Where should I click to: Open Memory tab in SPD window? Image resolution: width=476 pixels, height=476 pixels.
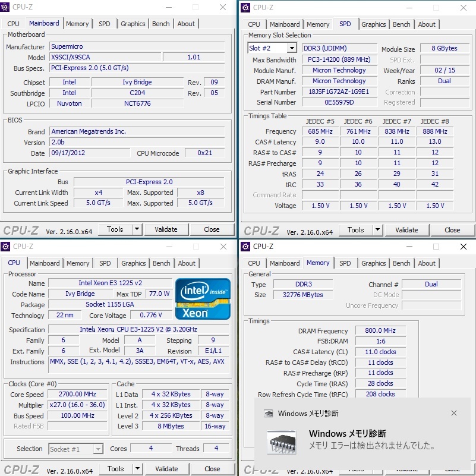point(318,24)
